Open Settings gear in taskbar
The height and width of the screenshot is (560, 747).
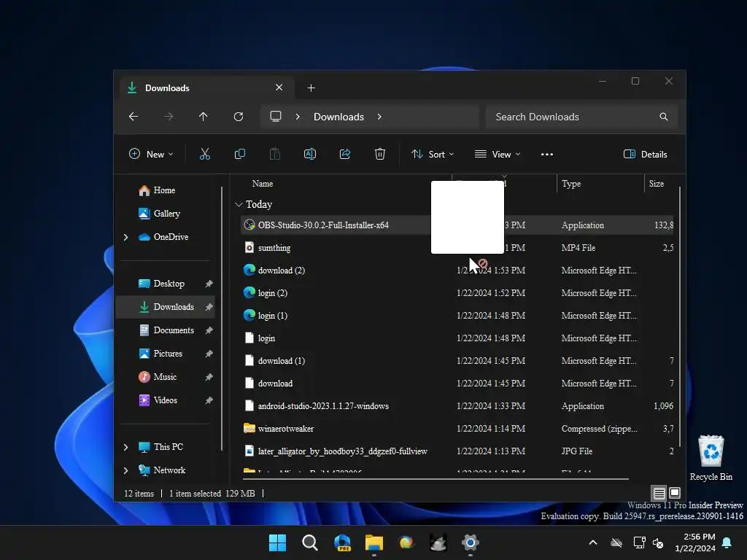pos(471,542)
